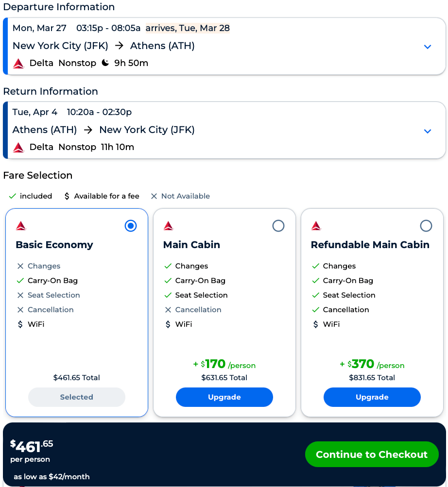Click the Selected button on Basic Economy
The height and width of the screenshot is (487, 448).
76,397
